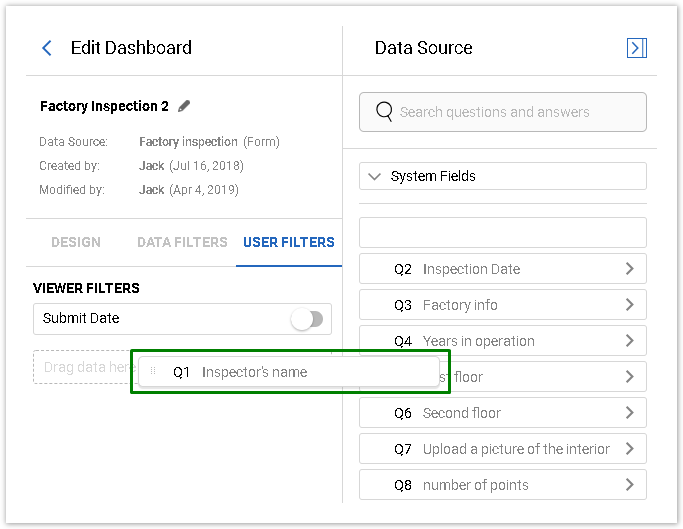Click the search magnifier icon
Viewport: 683px width, 529px height.
coord(383,112)
